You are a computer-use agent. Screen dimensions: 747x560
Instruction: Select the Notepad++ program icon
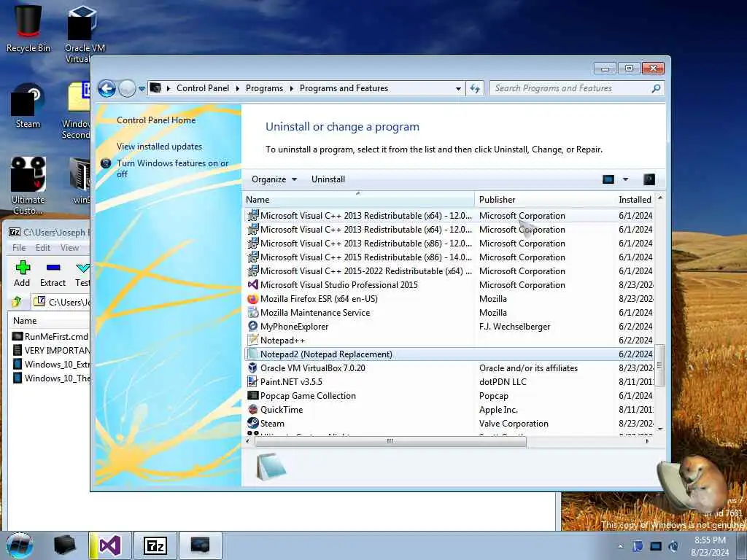253,340
